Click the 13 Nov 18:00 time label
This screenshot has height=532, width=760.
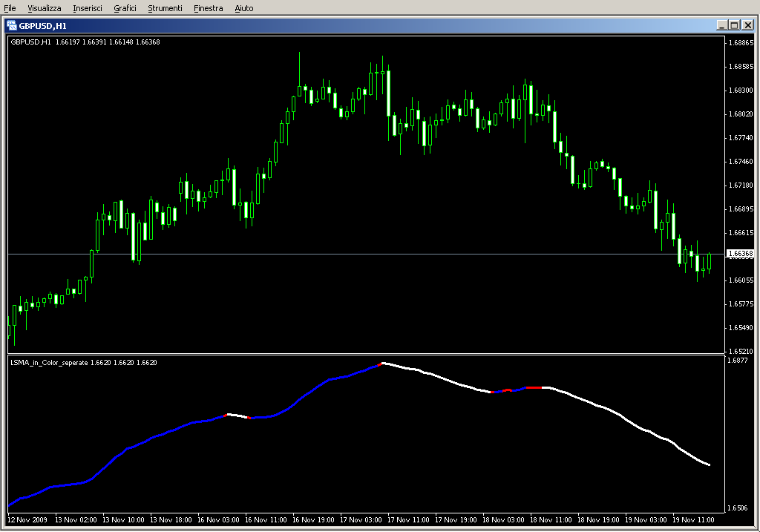pyautogui.click(x=171, y=520)
